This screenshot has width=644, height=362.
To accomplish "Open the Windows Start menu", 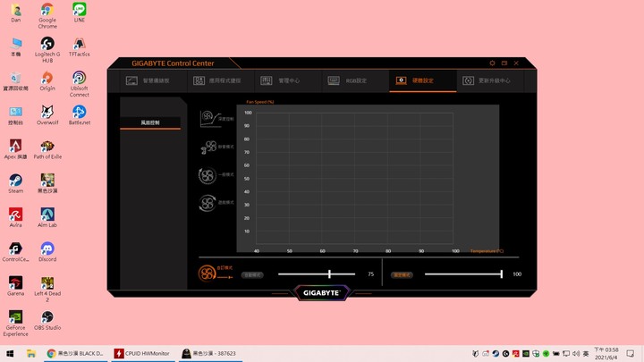I will tap(10, 353).
